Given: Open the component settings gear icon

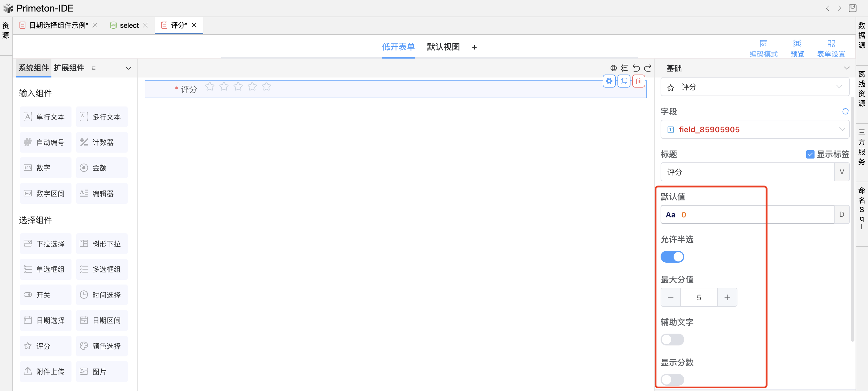Looking at the screenshot, I should tap(609, 81).
